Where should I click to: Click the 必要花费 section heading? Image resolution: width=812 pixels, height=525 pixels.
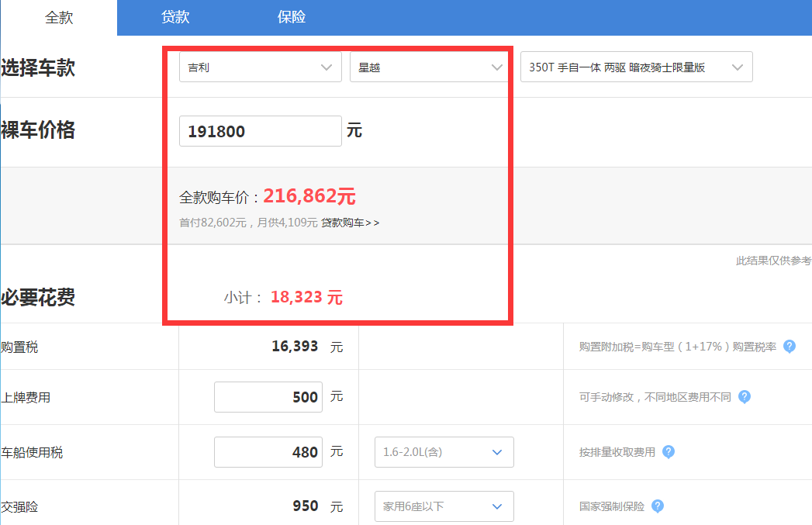pos(38,297)
